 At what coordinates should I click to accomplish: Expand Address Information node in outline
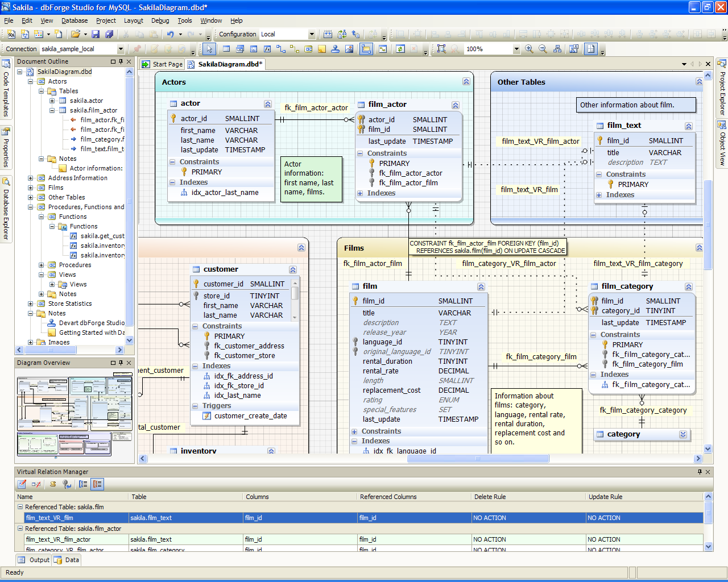(31, 178)
